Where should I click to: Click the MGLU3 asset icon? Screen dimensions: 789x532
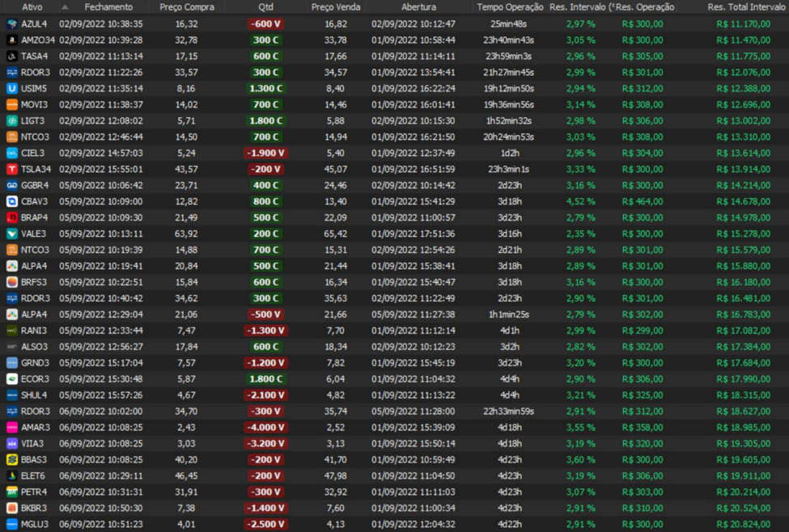click(12, 524)
